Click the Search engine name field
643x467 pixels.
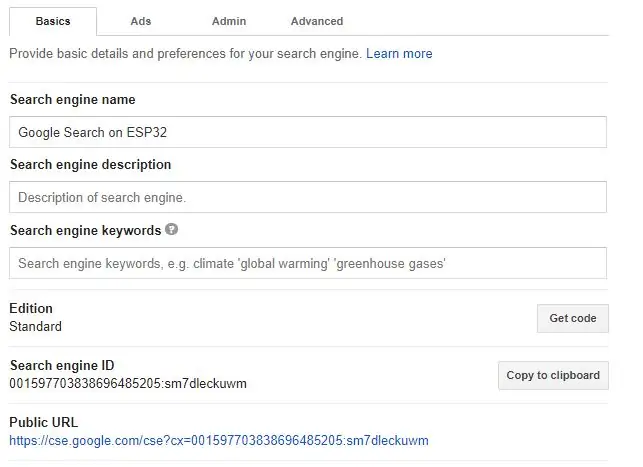click(x=308, y=132)
